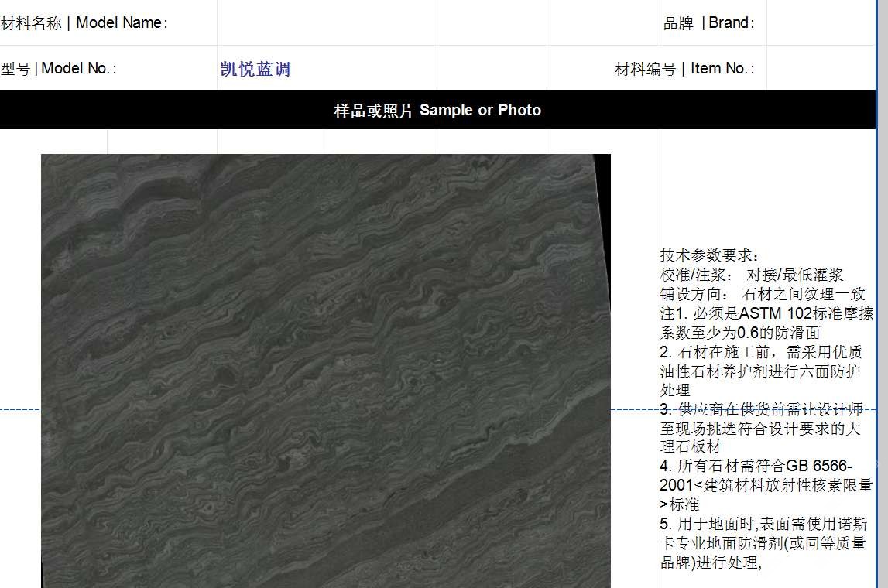Click note 2 about 油性石材养护剂 protection
888x588 pixels.
pos(760,371)
